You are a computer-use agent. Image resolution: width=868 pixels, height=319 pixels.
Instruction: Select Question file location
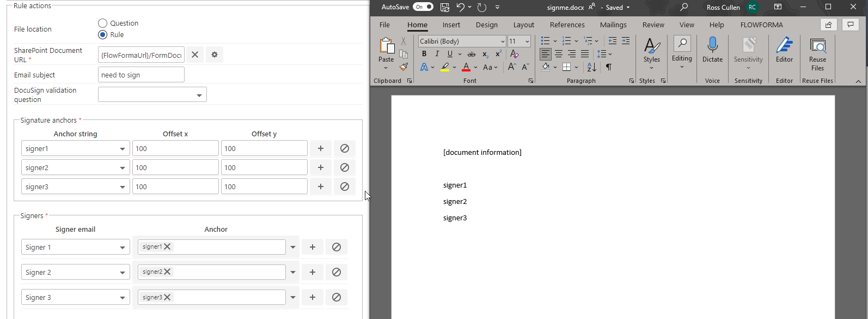[x=102, y=23]
